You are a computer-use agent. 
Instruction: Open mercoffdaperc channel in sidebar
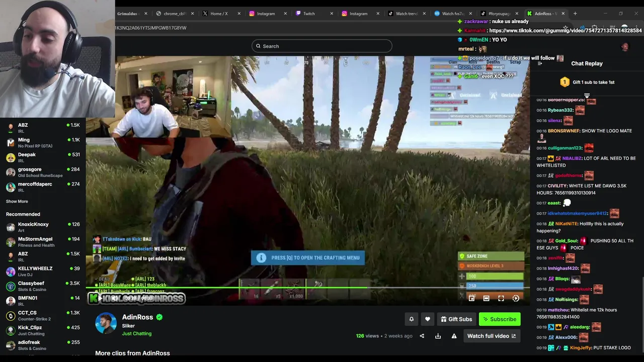[43, 187]
